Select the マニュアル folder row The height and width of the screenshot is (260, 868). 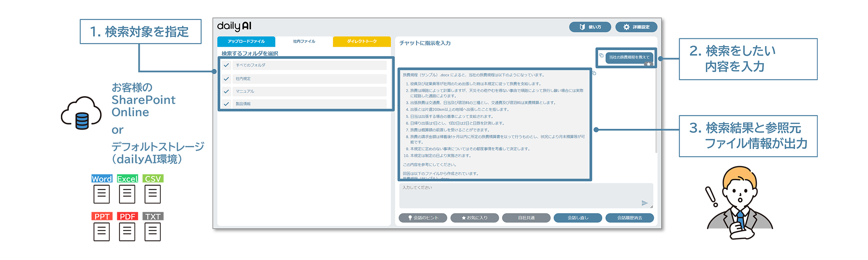310,91
